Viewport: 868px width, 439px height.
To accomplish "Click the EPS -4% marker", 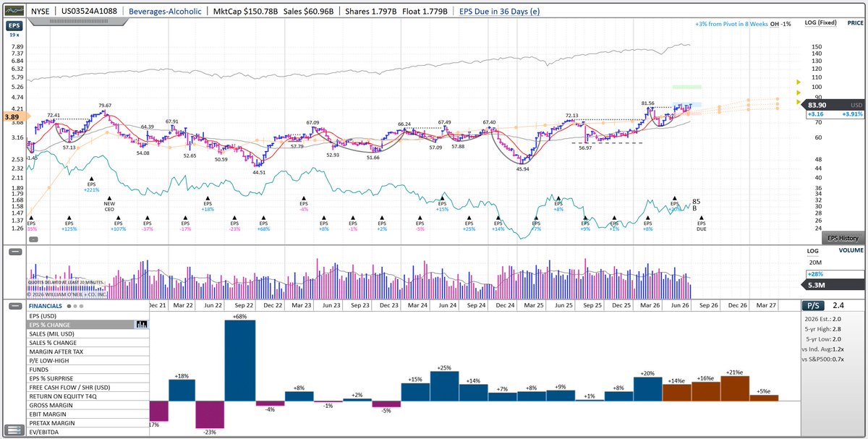I will coord(304,204).
